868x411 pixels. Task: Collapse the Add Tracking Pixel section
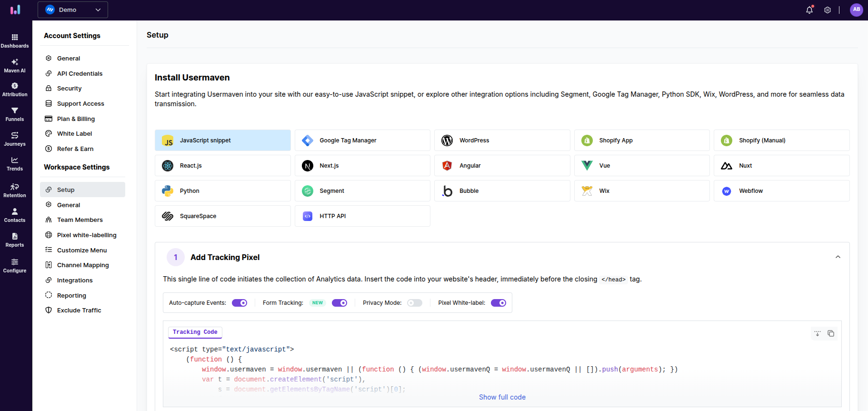tap(838, 257)
